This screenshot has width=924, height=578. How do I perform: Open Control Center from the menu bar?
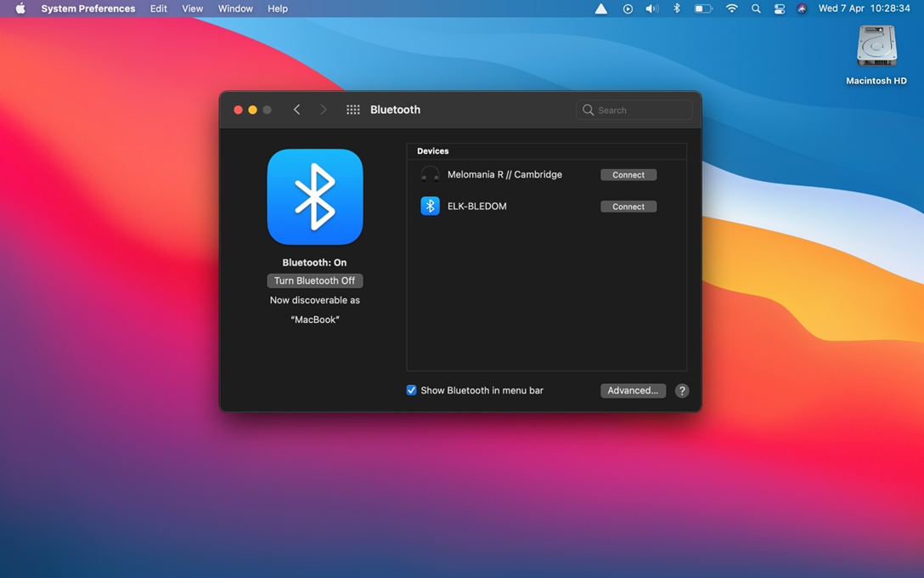tap(779, 8)
